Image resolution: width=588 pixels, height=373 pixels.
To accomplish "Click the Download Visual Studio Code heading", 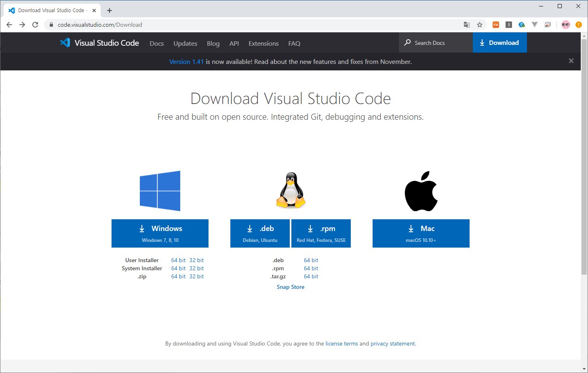I will pyautogui.click(x=291, y=98).
